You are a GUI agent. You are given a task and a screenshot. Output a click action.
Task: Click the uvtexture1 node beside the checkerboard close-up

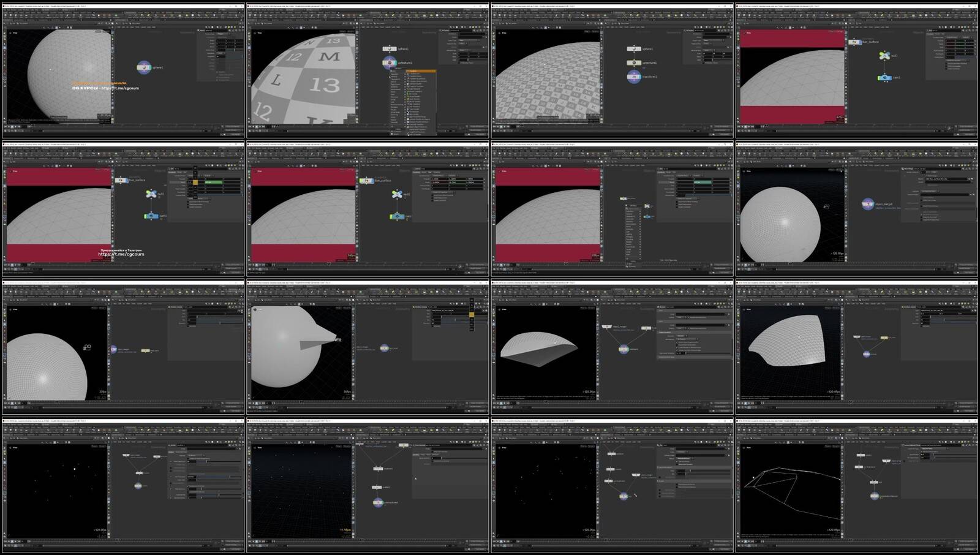click(390, 62)
